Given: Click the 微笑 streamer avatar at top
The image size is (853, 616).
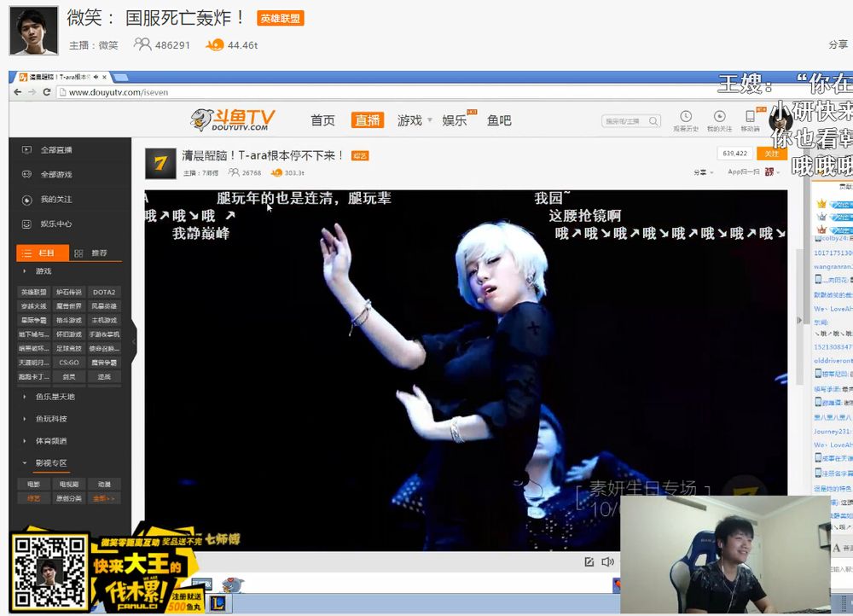Looking at the screenshot, I should click(34, 31).
